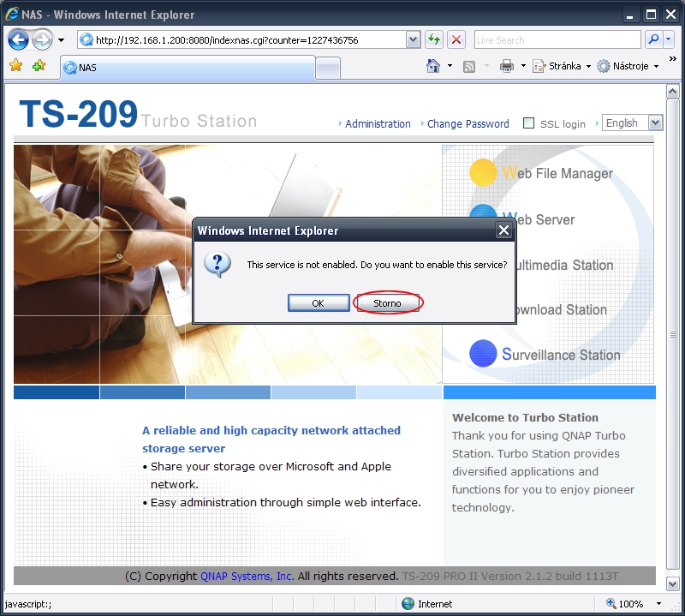Select the NAS browser tab
This screenshot has width=685, height=616.
(x=188, y=68)
